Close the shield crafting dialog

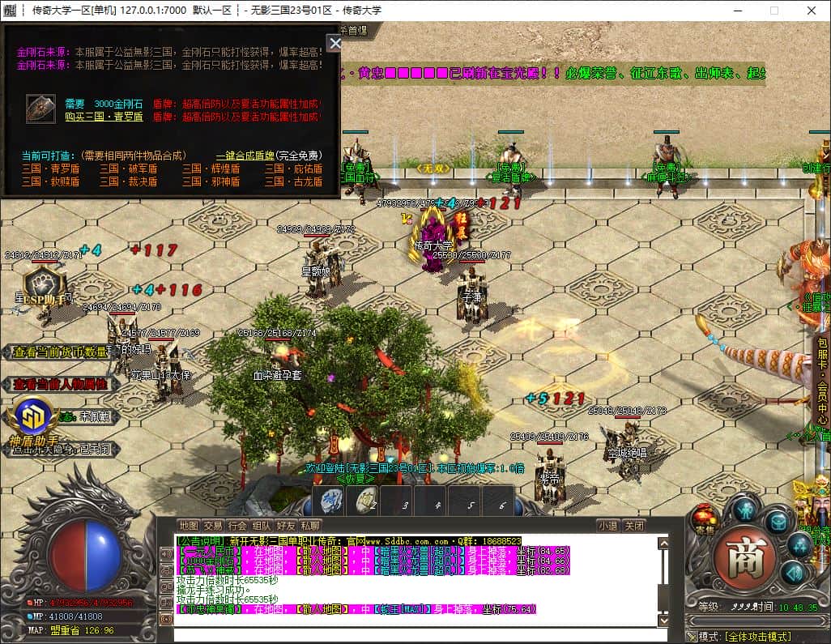[x=335, y=44]
